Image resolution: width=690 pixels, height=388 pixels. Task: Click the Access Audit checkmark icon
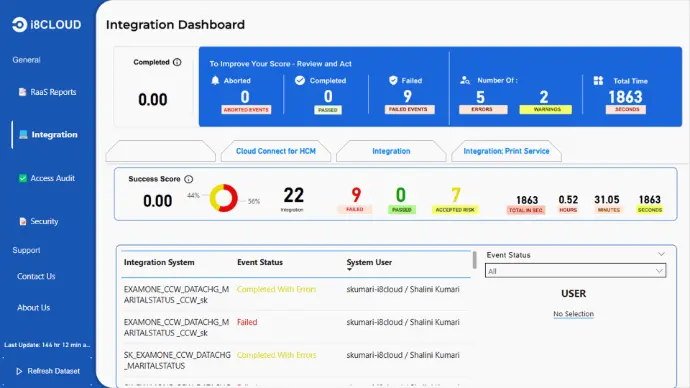[22, 178]
